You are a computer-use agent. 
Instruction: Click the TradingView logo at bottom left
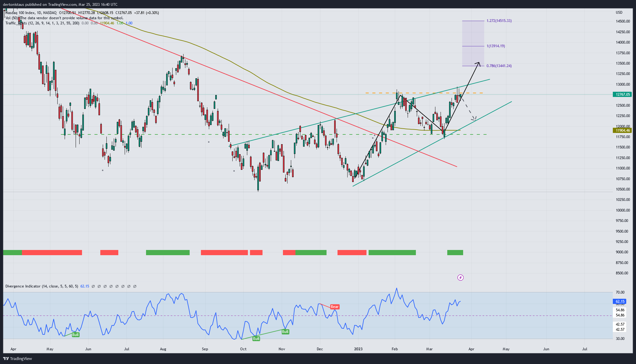pos(18,359)
